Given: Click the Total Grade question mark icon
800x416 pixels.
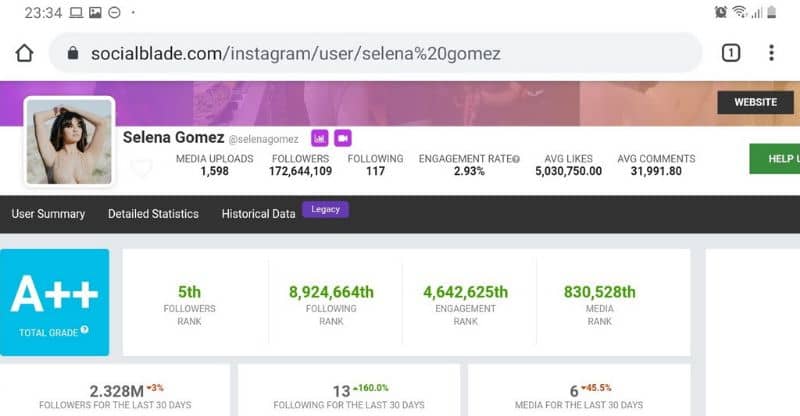Looking at the screenshot, I should (85, 330).
